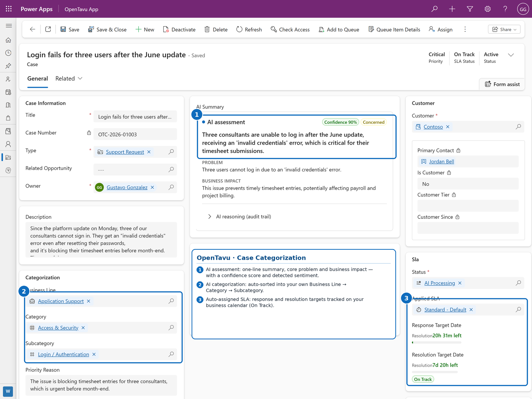Open the help question mark icon

[505, 9]
